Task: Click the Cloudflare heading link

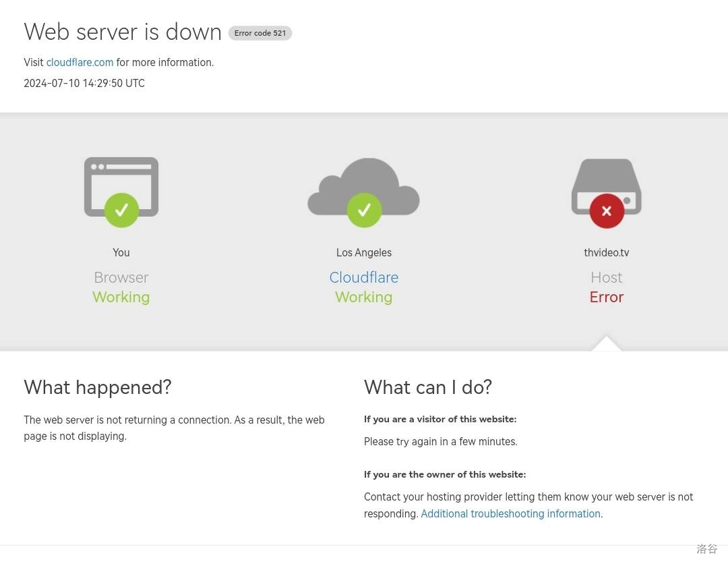Action: pyautogui.click(x=364, y=278)
